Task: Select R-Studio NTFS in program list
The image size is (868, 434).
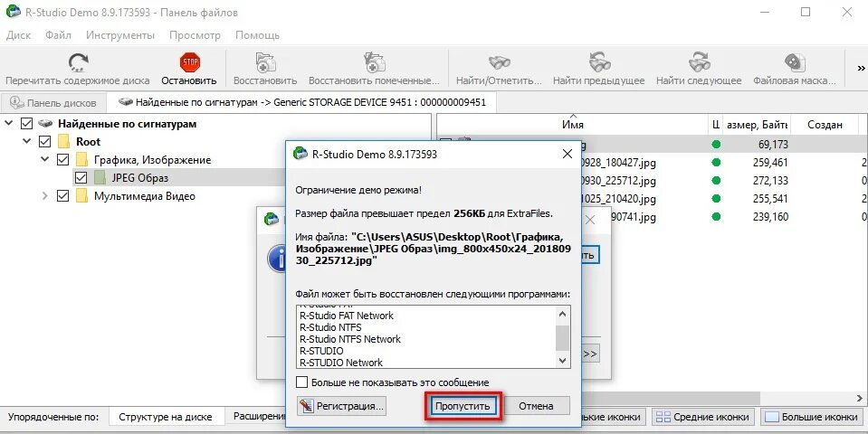Action: 330,327
